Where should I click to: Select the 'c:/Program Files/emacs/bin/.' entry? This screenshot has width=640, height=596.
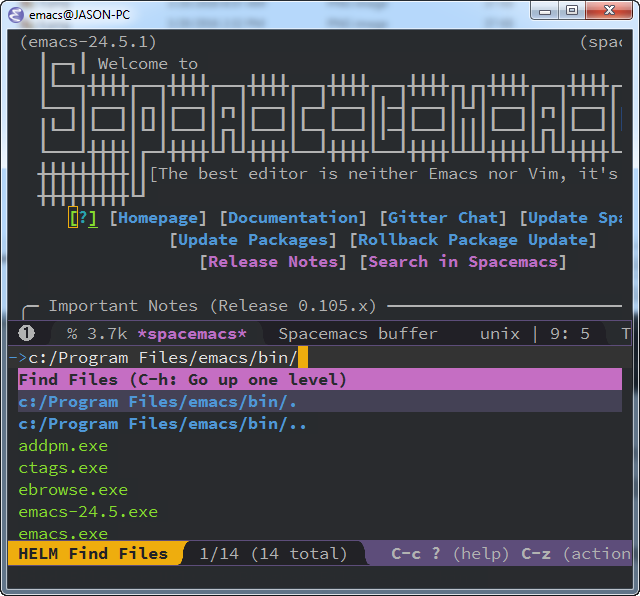coord(320,402)
